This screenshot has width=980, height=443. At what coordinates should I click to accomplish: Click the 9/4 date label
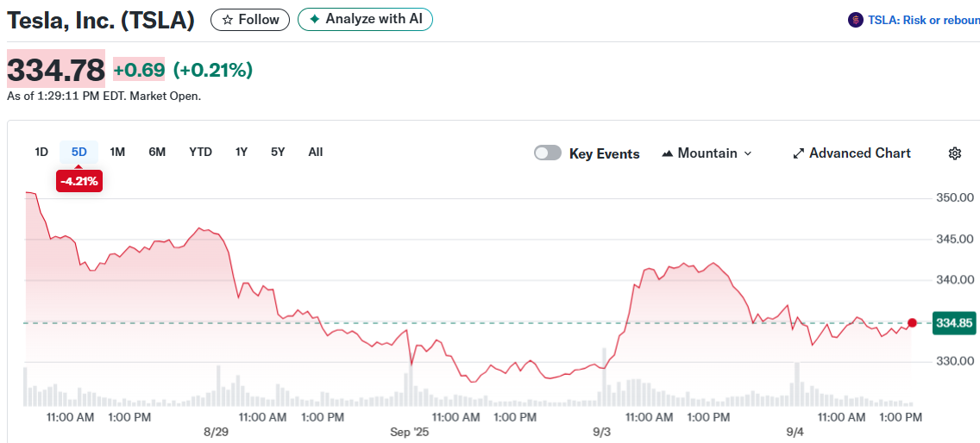click(x=795, y=433)
